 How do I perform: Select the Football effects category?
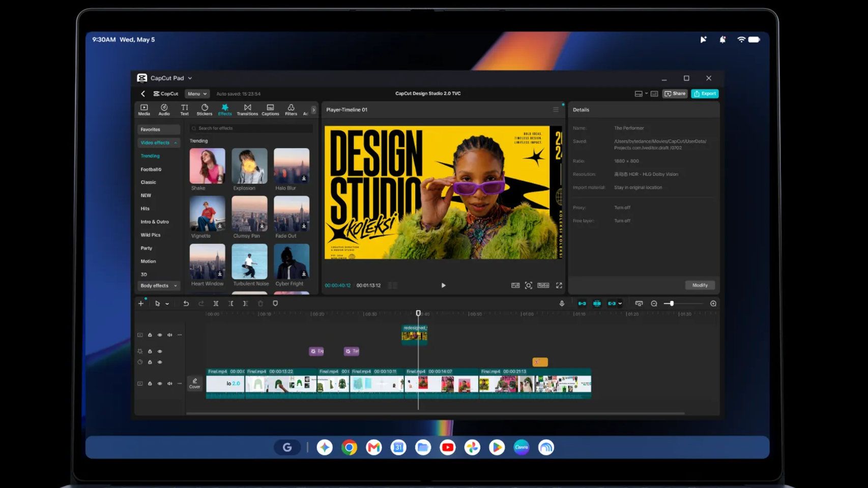pos(151,169)
